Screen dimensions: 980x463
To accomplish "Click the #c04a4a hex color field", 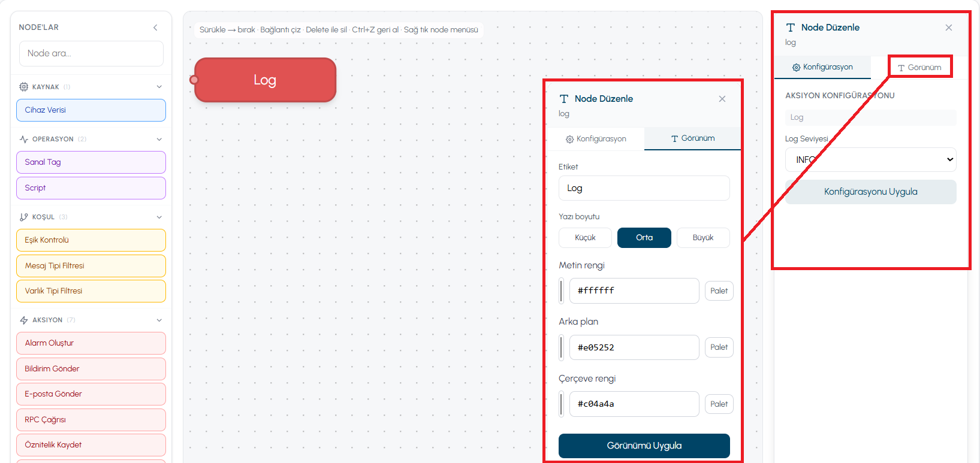I will pos(634,404).
